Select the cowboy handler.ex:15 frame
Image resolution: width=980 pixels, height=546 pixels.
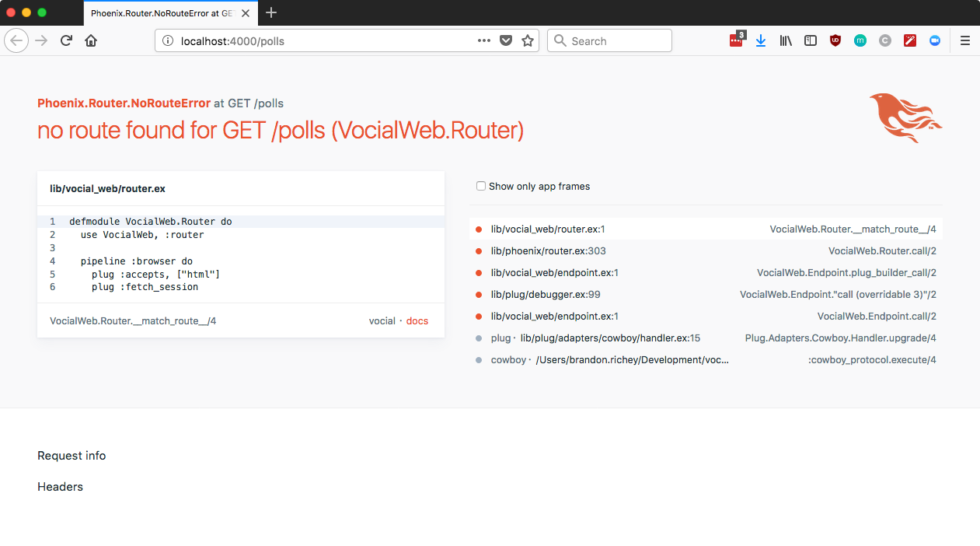click(706, 338)
